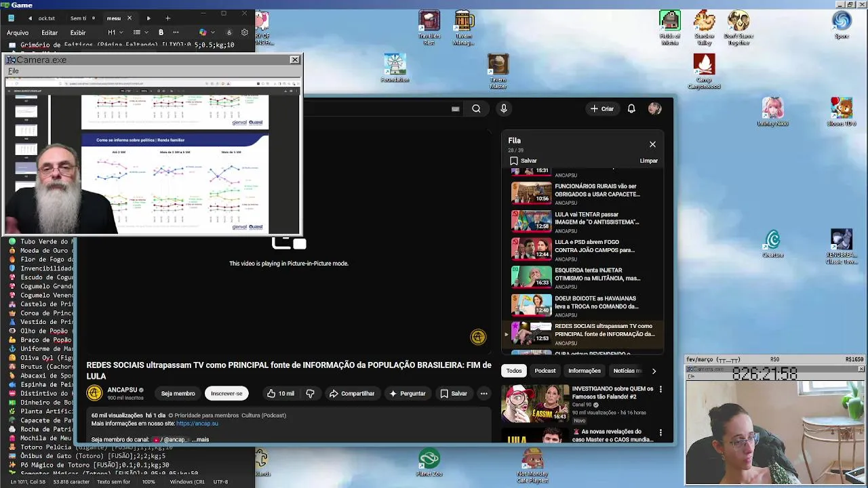
Task: Switch to the ock.txt Notepad tab
Action: tap(46, 18)
